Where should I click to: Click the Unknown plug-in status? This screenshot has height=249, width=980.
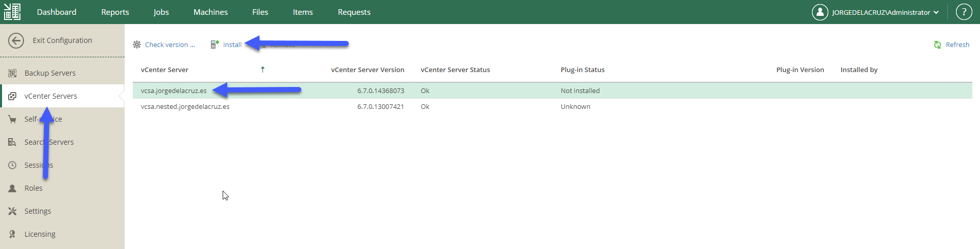(x=576, y=107)
